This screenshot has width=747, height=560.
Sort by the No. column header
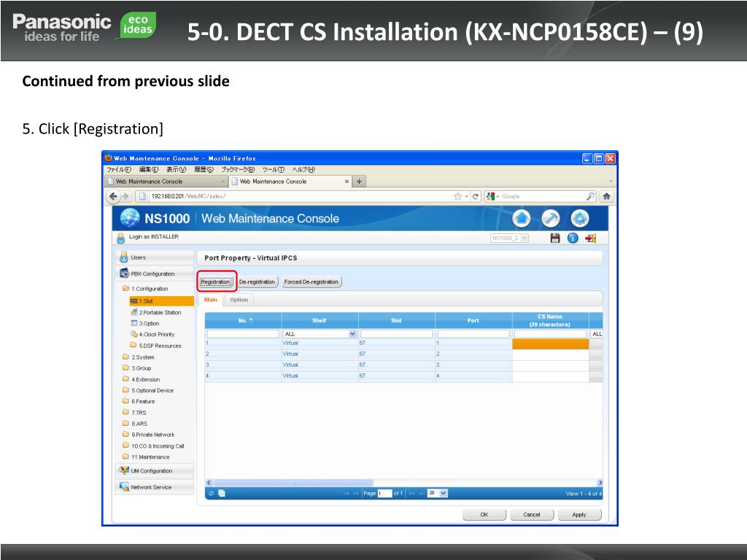[x=244, y=321]
